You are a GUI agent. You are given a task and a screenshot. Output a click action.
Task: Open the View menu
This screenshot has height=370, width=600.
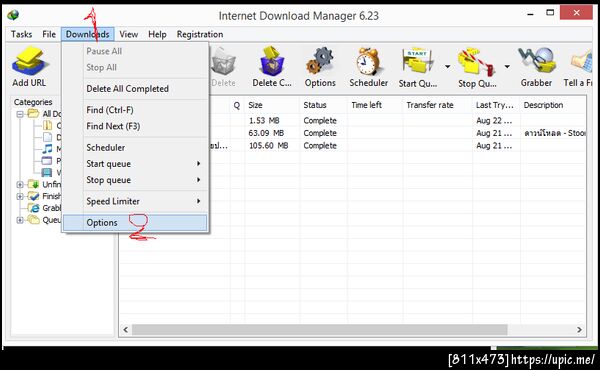pyautogui.click(x=129, y=34)
